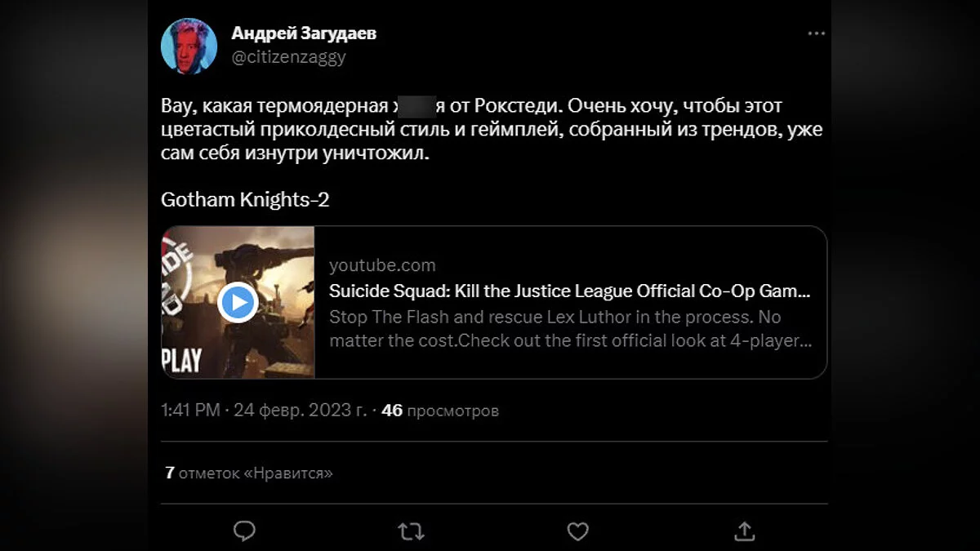The image size is (980, 551).
Task: Open the author's round profile avatar
Action: point(189,46)
